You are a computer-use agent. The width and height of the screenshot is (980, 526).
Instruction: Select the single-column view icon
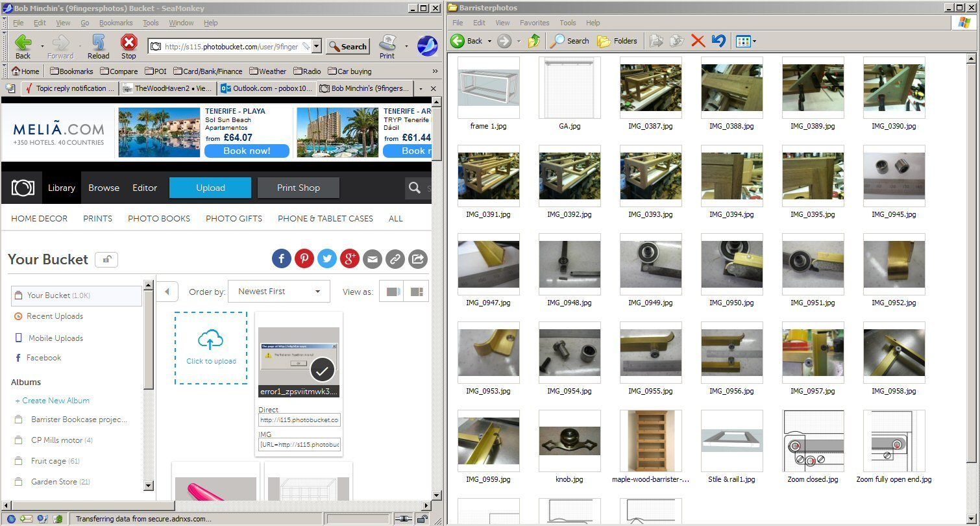point(392,292)
